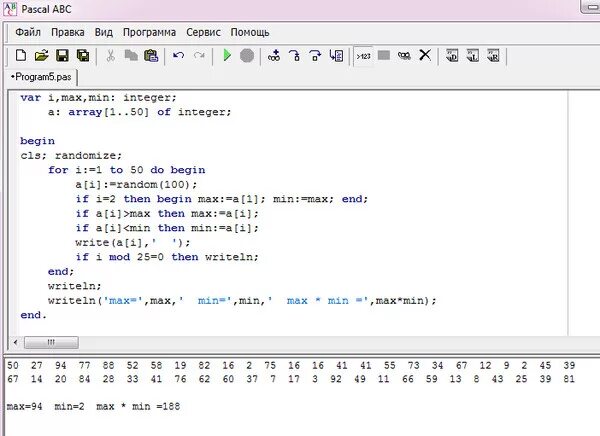Open the Вид menu
The image size is (600, 436).
(104, 32)
